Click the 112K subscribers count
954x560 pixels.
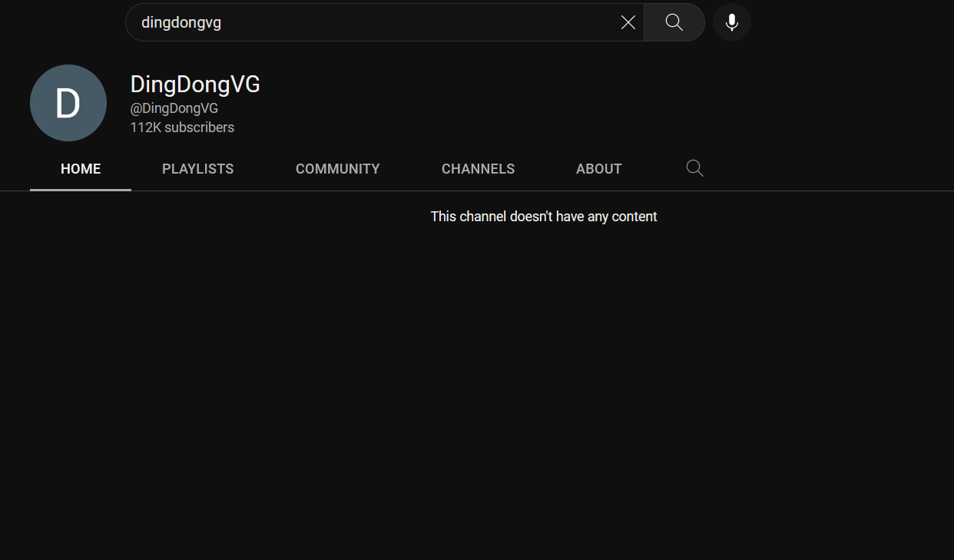coord(182,128)
